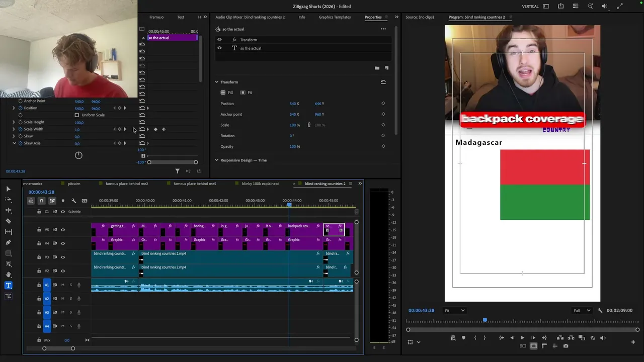Mute audio track A1
The image size is (644, 362).
63,285
